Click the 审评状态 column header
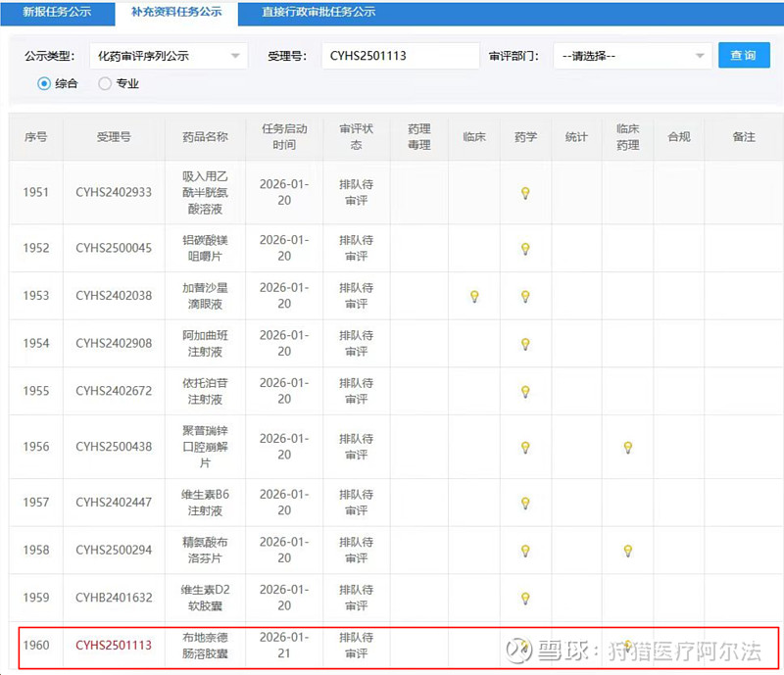The width and height of the screenshot is (784, 675). [x=356, y=137]
